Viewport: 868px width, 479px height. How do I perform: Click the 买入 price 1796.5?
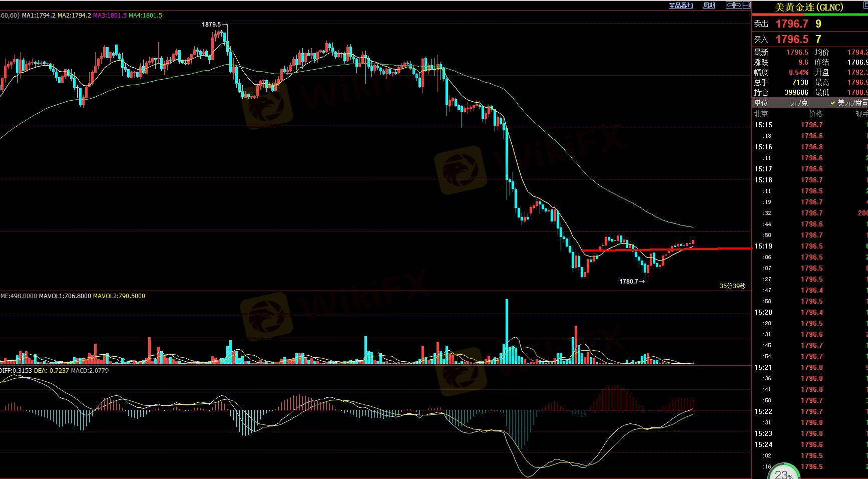[791, 39]
